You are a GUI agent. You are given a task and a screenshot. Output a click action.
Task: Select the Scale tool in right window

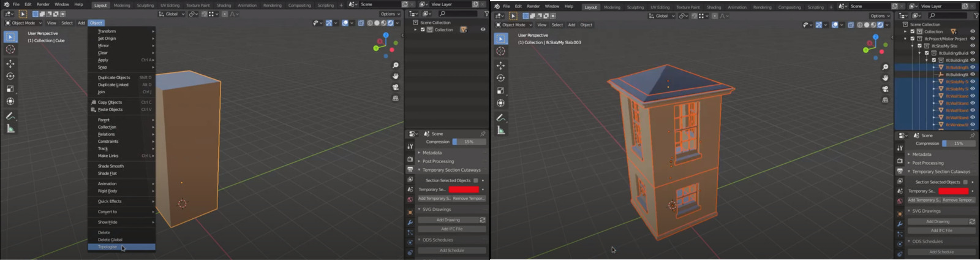pos(501,90)
